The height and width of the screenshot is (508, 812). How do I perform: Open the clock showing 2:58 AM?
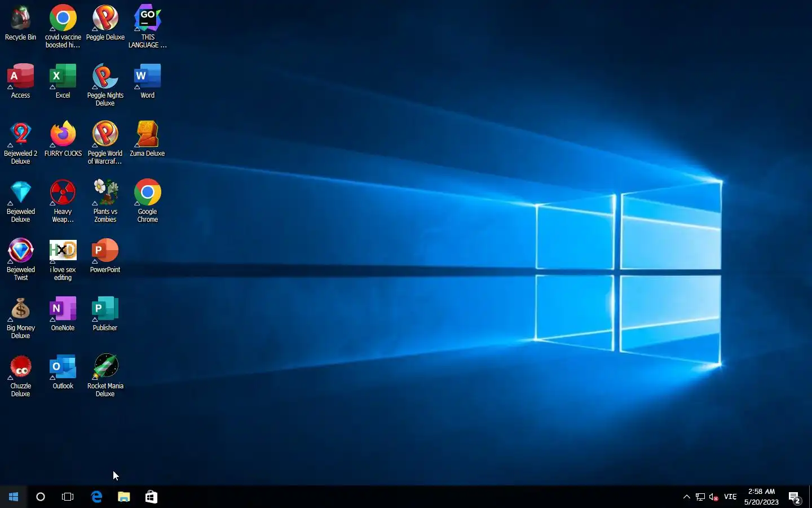coord(761,497)
